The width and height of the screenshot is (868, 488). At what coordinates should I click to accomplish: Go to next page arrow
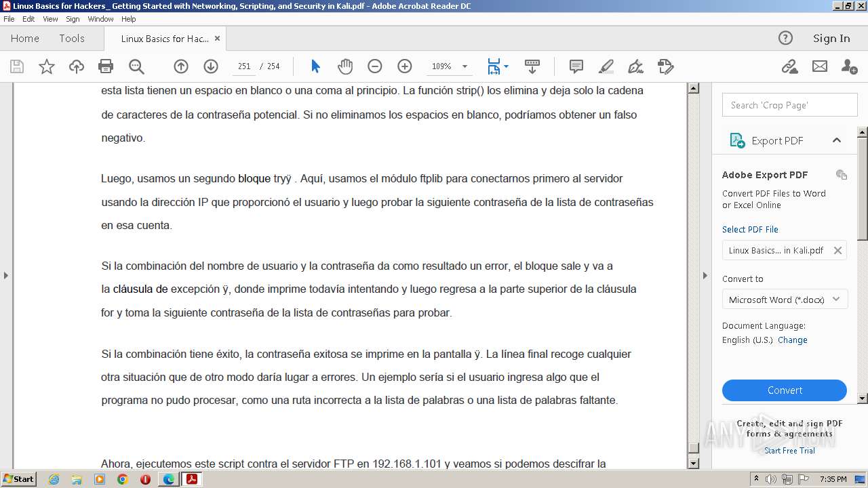click(x=211, y=66)
